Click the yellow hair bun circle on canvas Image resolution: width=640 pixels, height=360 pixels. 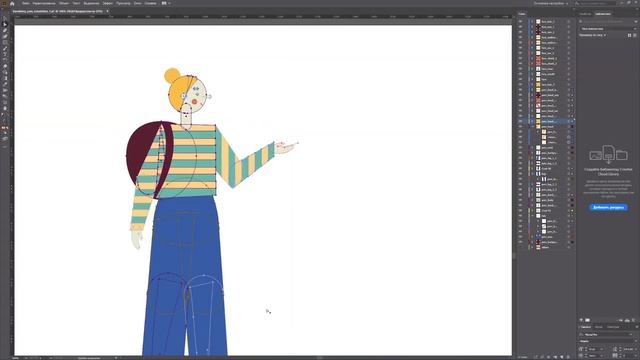(x=172, y=75)
